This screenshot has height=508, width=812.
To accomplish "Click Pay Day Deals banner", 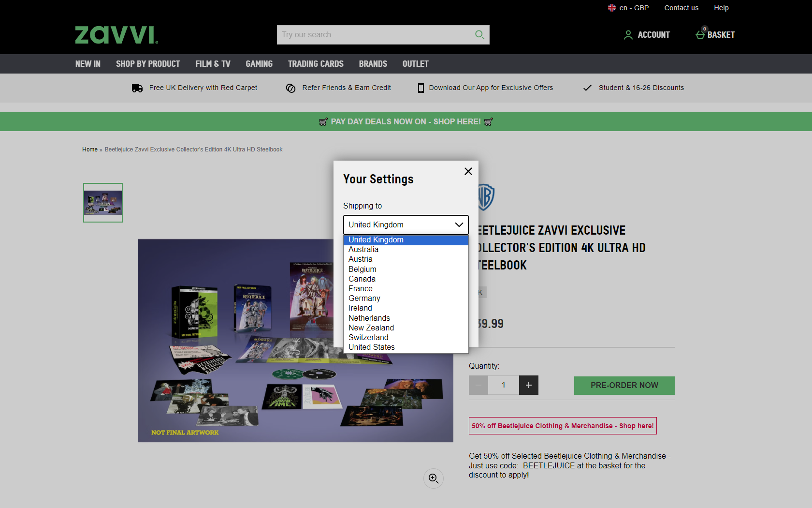I will pyautogui.click(x=406, y=122).
